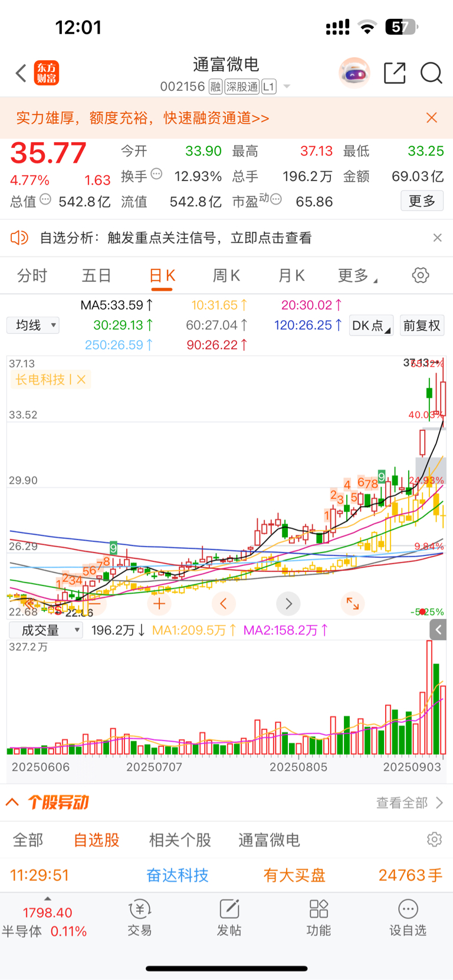Open the 自选分析 signal notice

tap(176, 238)
